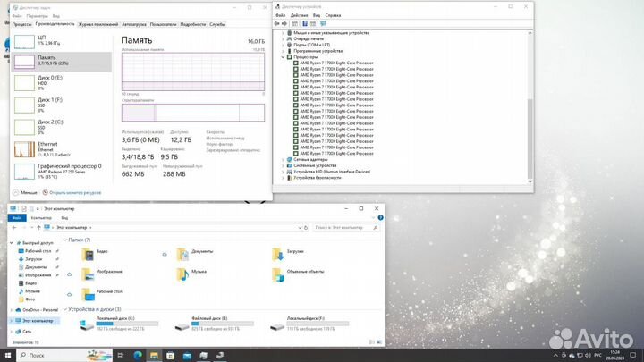The image size is (644, 362).
Task: Select Диск 0 (E:) performance item
Action: (62, 83)
